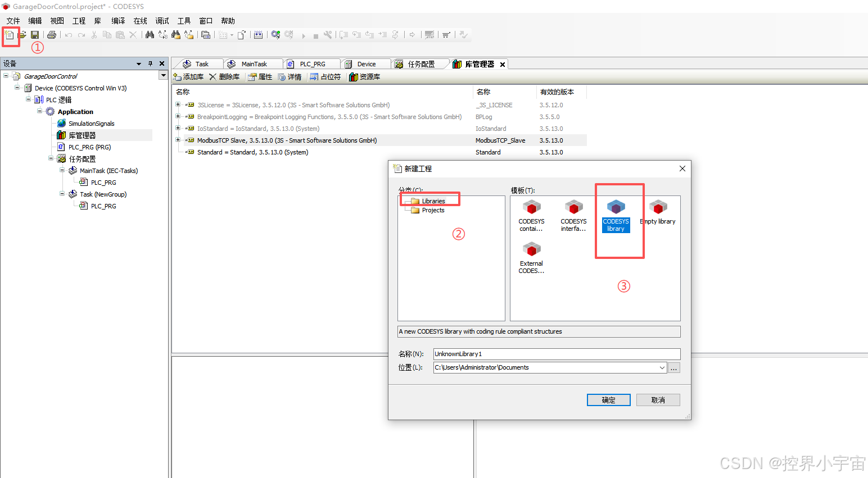The width and height of the screenshot is (868, 478).
Task: Select the External CODESYS library template
Action: 531,258
